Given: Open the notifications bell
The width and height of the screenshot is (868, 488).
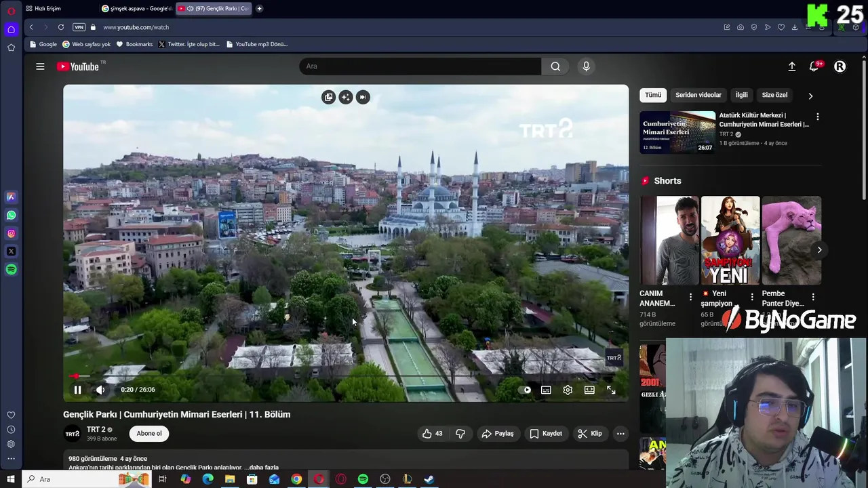Looking at the screenshot, I should [814, 66].
